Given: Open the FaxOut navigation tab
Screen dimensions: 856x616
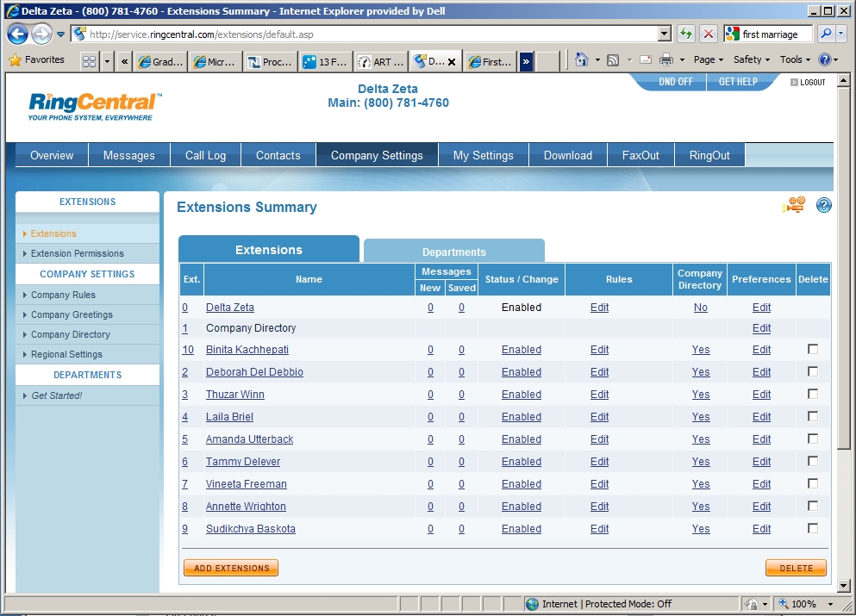Looking at the screenshot, I should coord(640,155).
